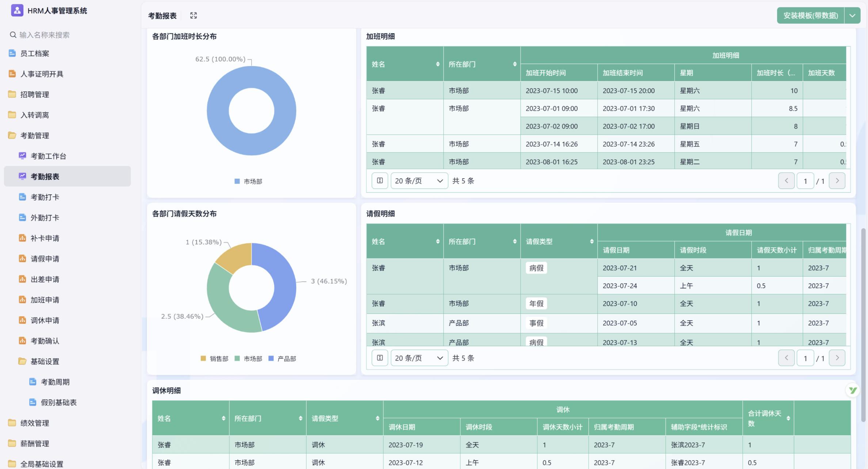Go to previous page in 请假明细

pyautogui.click(x=786, y=358)
